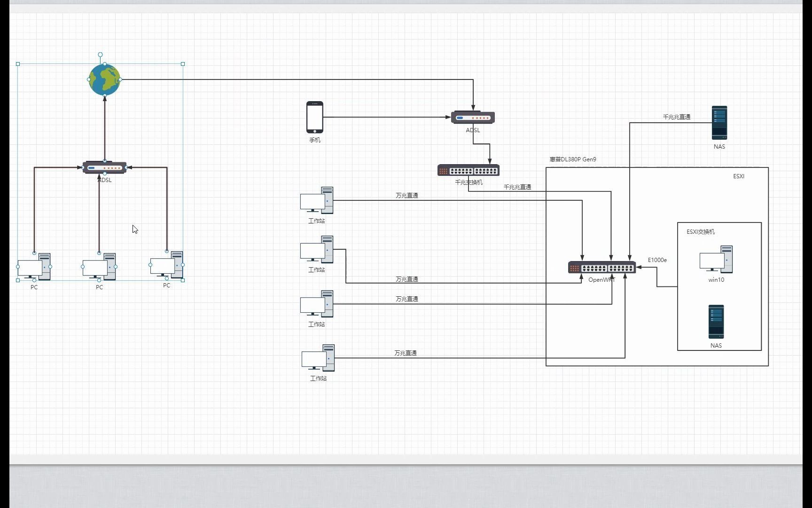
Task: Click the bottom-right selection resize handle
Action: click(183, 280)
